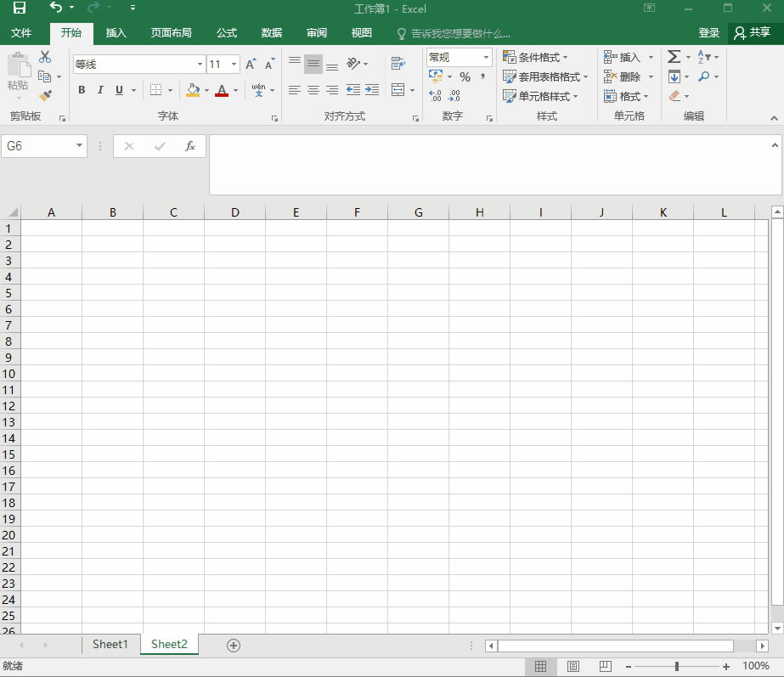This screenshot has height=677, width=784.
Task: Add a new sheet with plus button
Action: [x=234, y=646]
